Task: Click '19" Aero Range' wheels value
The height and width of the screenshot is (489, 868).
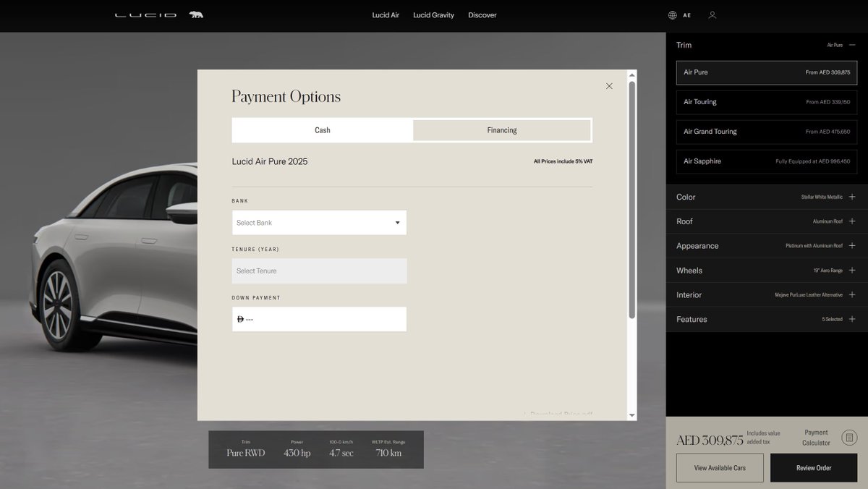Action: [x=827, y=271]
